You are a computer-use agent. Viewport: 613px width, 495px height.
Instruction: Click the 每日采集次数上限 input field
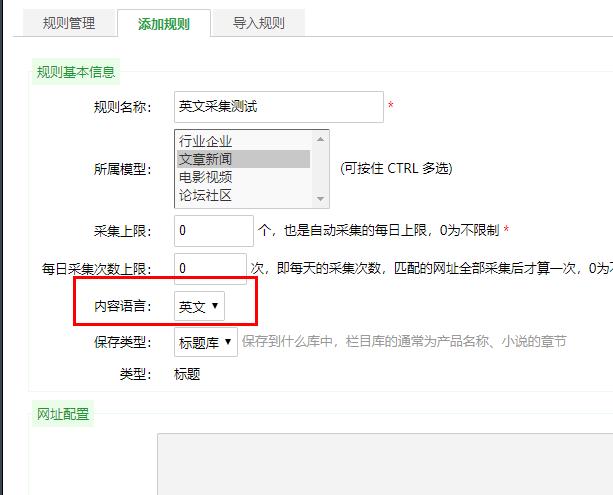point(210,269)
